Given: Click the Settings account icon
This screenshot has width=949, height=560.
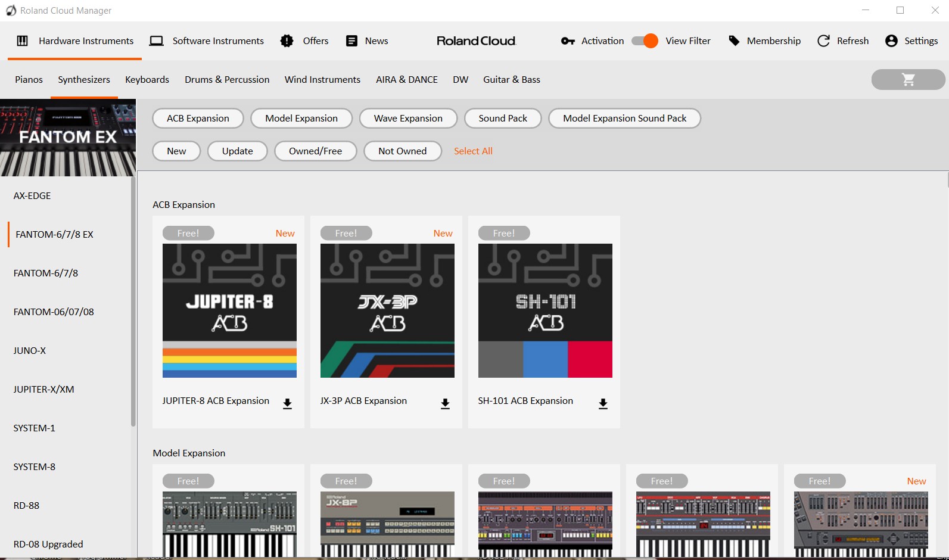Looking at the screenshot, I should 891,41.
